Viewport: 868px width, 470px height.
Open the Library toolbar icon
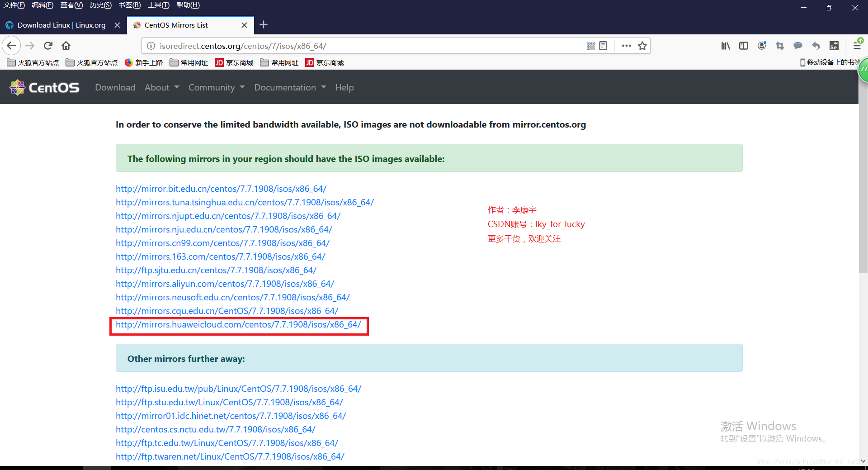(x=726, y=46)
